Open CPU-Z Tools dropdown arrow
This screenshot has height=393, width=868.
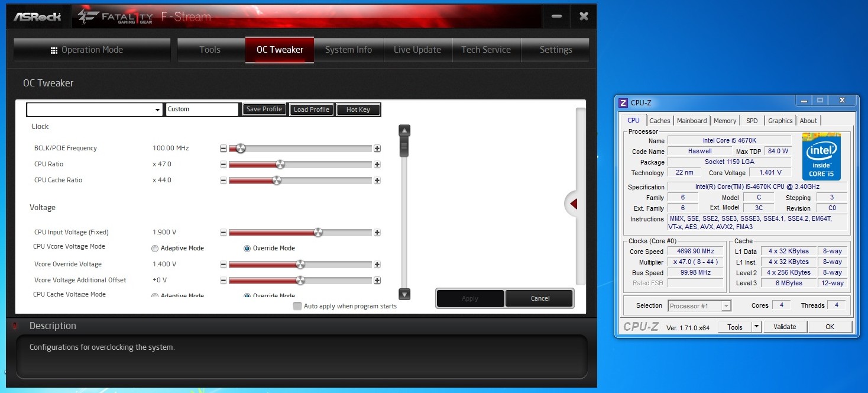[756, 327]
